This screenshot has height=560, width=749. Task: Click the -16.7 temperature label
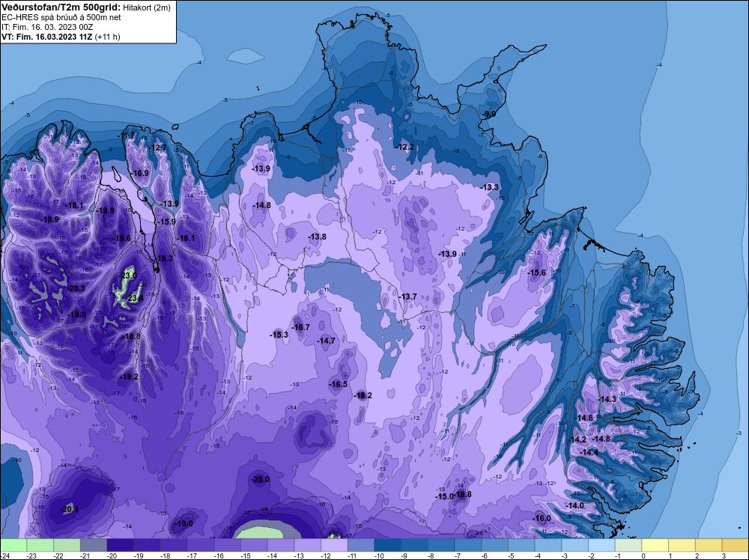coord(301,327)
